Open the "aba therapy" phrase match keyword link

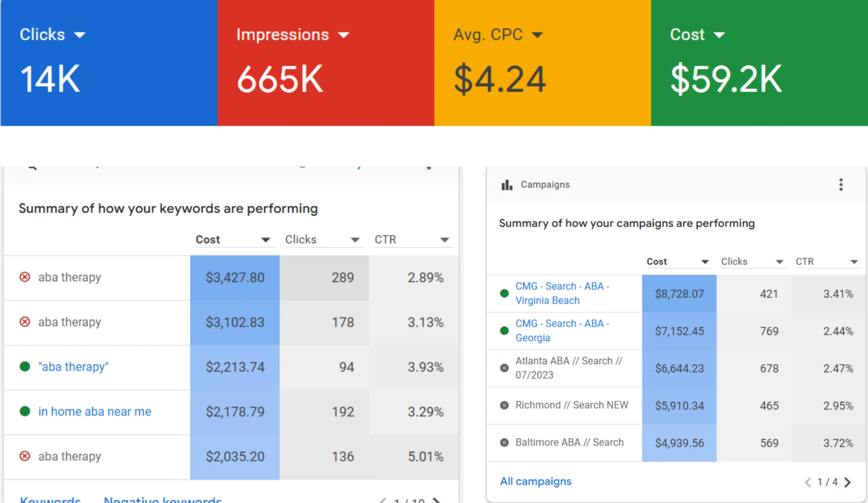(x=73, y=367)
